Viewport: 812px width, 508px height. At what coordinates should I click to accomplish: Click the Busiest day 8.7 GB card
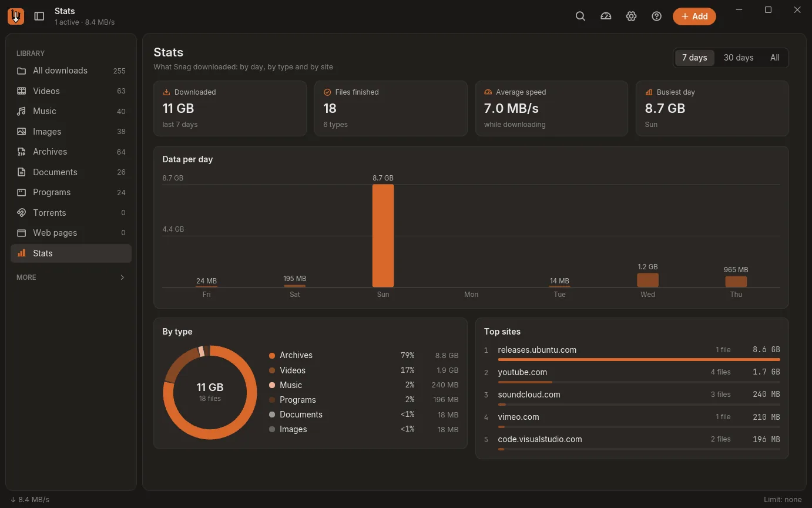[712, 108]
